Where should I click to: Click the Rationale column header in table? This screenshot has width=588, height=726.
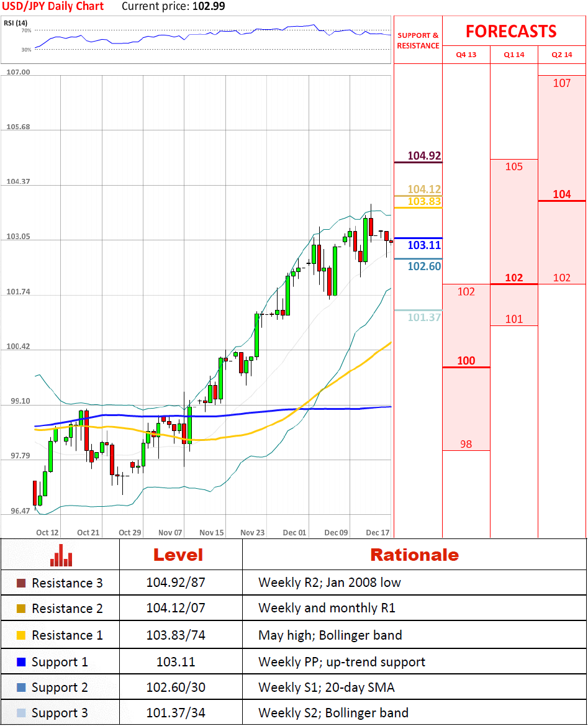click(414, 555)
